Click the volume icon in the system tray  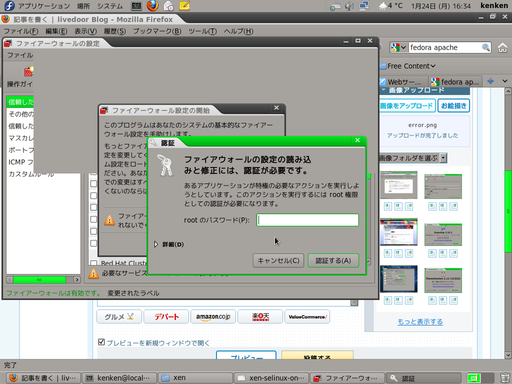(x=349, y=6)
